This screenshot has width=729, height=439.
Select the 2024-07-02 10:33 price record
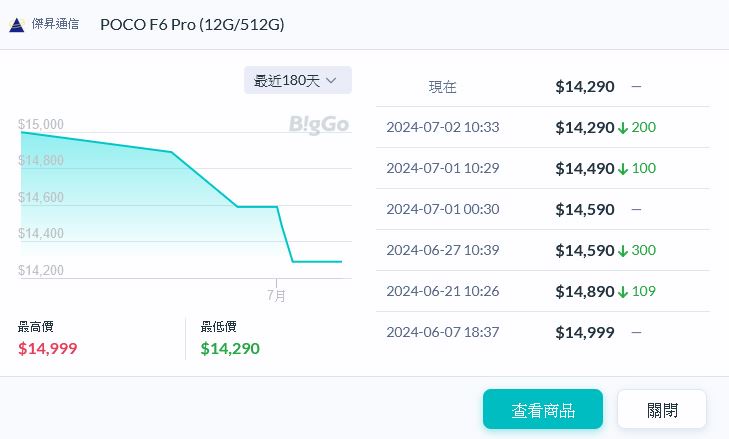click(x=442, y=127)
